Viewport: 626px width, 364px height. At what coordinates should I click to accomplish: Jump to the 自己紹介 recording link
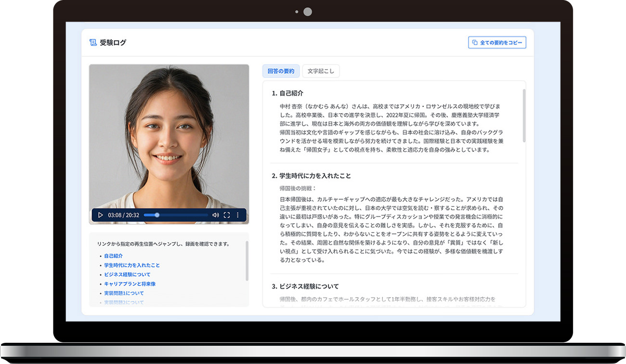click(x=113, y=256)
